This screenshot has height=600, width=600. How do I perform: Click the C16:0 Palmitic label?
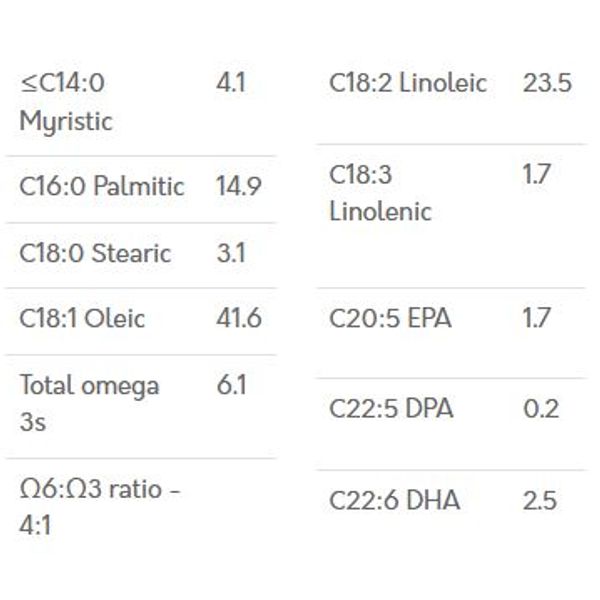click(102, 187)
